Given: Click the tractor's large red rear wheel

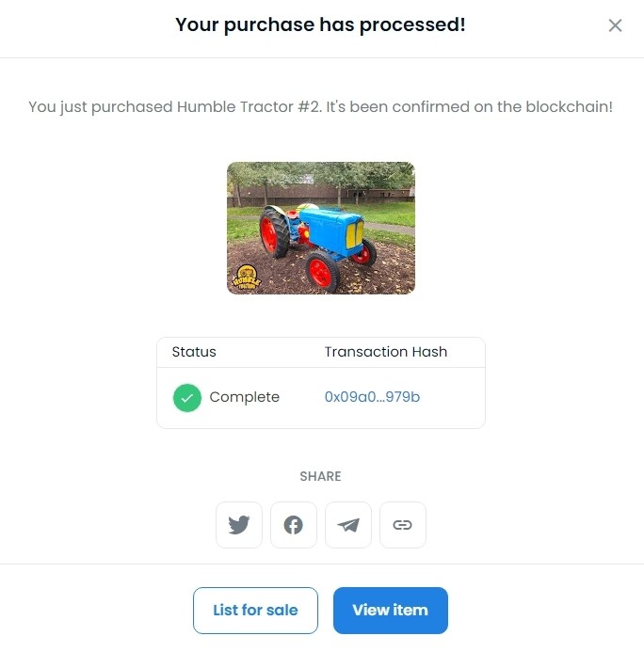Looking at the screenshot, I should (x=273, y=233).
